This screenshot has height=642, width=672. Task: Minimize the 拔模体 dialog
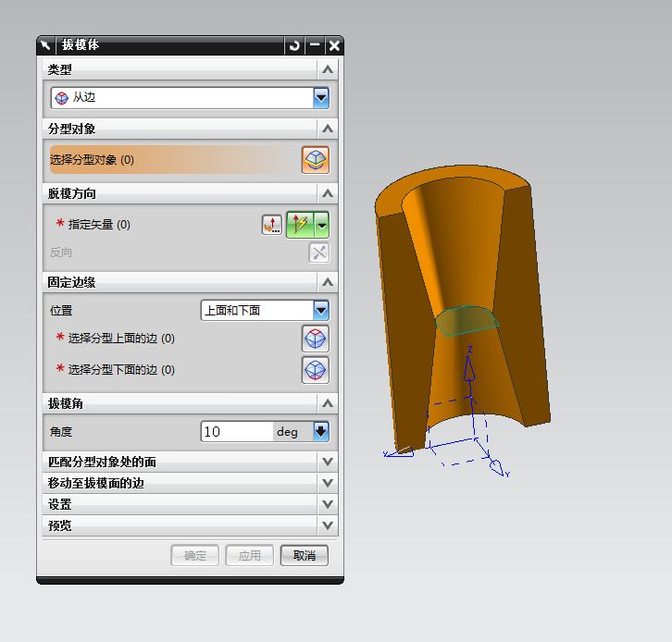tap(315, 45)
